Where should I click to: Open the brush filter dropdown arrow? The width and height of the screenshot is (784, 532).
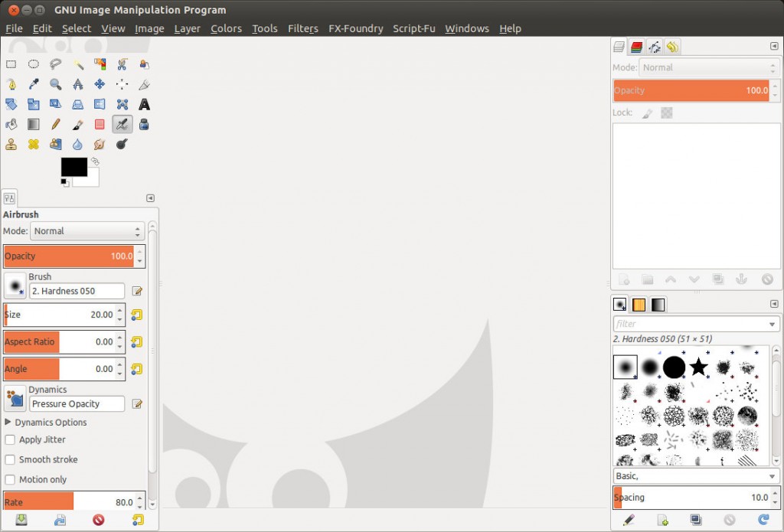(772, 324)
